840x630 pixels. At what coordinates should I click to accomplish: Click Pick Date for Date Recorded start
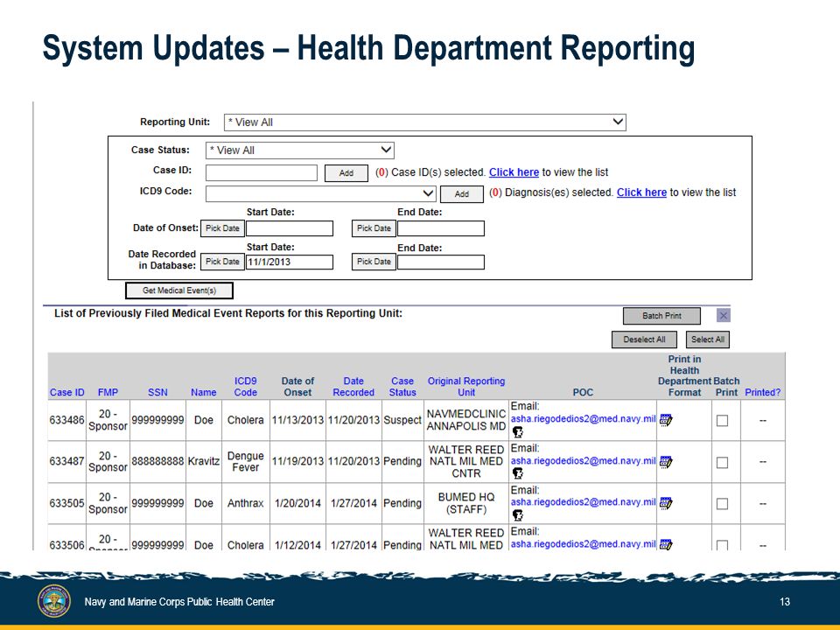[222, 262]
